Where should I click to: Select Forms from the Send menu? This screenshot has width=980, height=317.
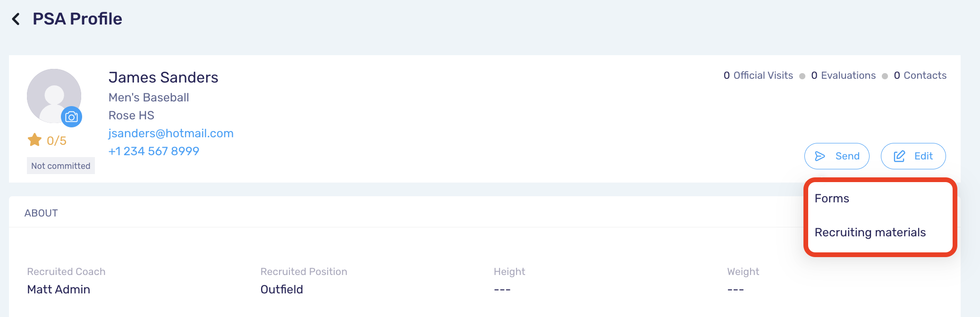(832, 199)
